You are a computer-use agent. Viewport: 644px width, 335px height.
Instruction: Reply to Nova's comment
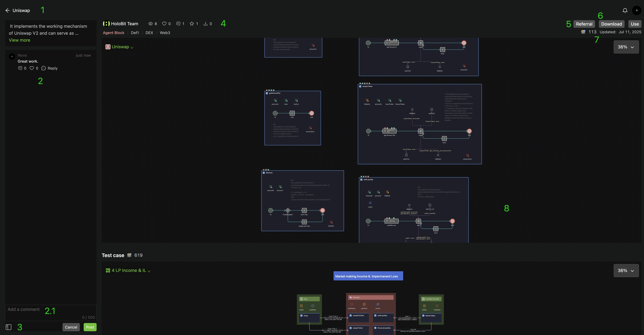pyautogui.click(x=50, y=68)
